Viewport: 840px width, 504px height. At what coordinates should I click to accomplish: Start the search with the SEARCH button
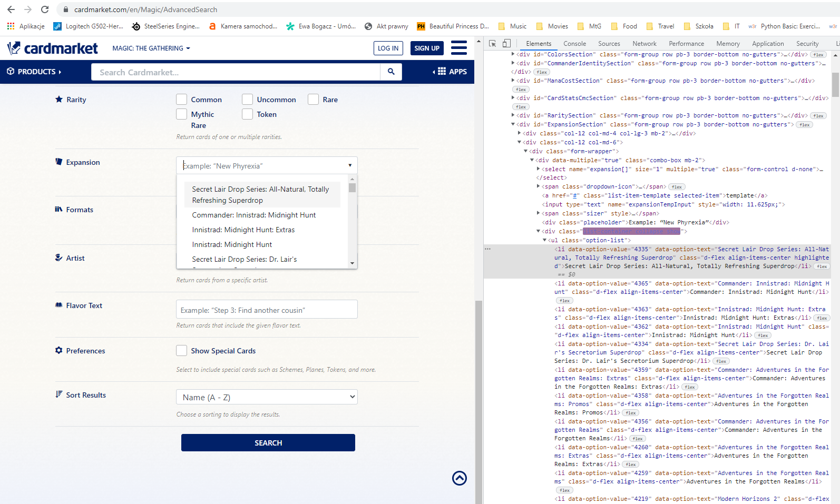(x=268, y=443)
